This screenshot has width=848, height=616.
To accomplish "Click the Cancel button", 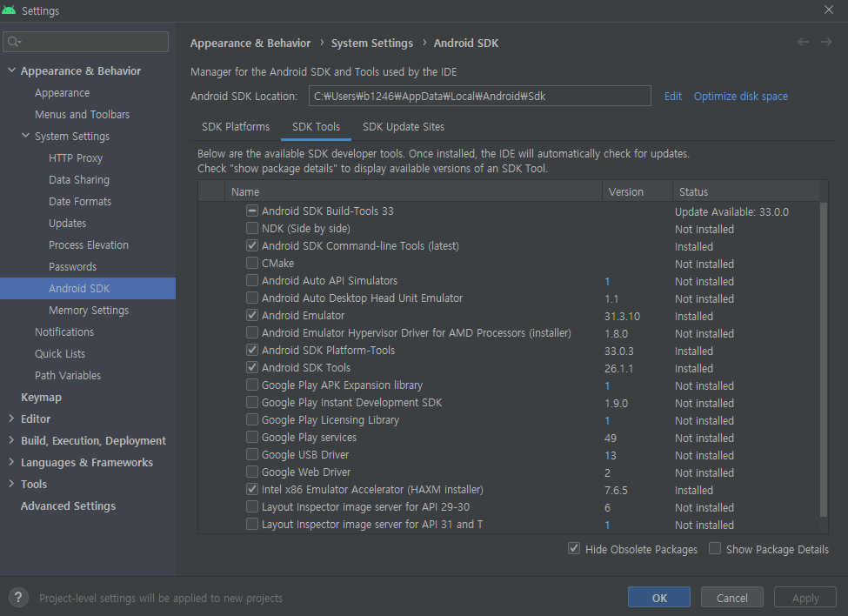I will 731,598.
